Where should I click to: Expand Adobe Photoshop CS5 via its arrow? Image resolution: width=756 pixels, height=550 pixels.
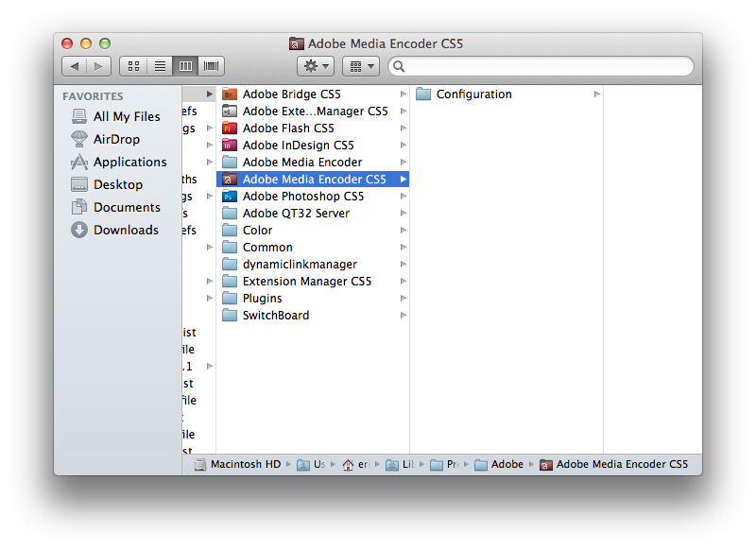[404, 197]
